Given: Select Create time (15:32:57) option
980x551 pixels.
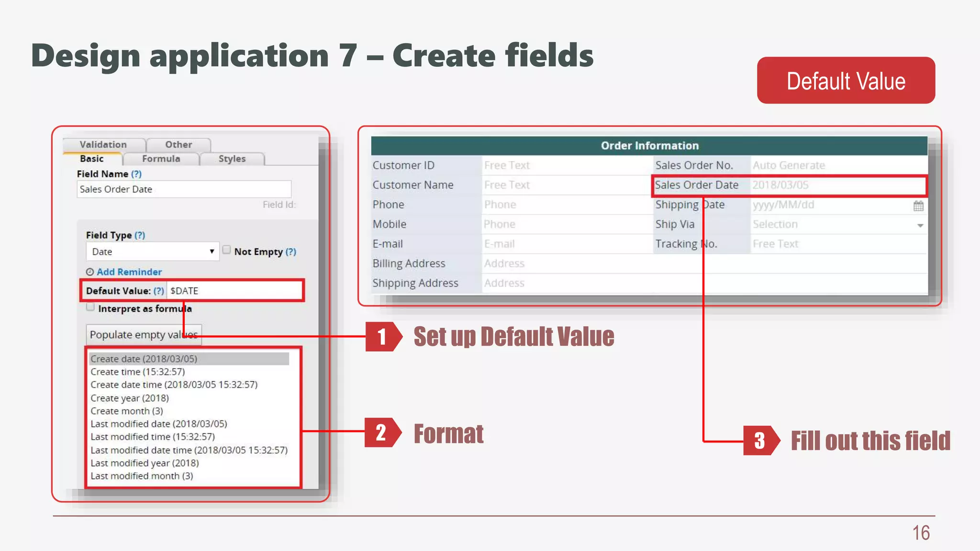Looking at the screenshot, I should 189,372.
